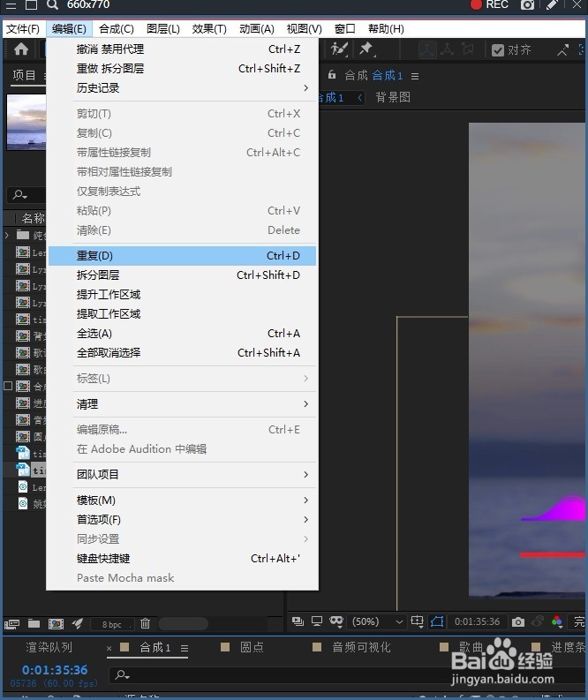The width and height of the screenshot is (588, 700).
Task: Choose 全选(A) select all
Action: [x=183, y=334]
